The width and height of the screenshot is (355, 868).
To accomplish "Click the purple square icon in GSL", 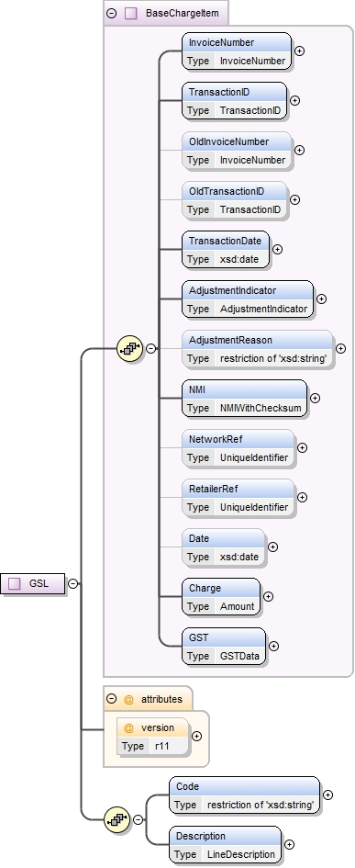I will click(x=16, y=583).
